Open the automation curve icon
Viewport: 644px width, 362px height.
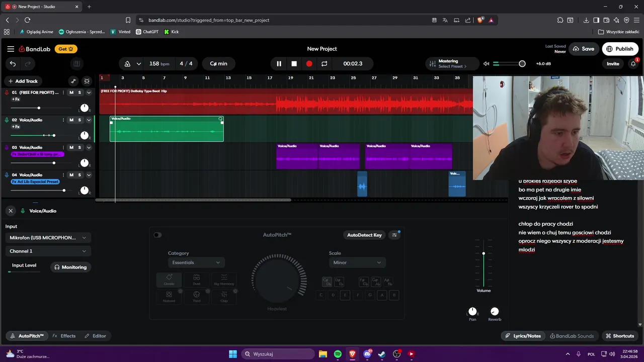(73, 81)
